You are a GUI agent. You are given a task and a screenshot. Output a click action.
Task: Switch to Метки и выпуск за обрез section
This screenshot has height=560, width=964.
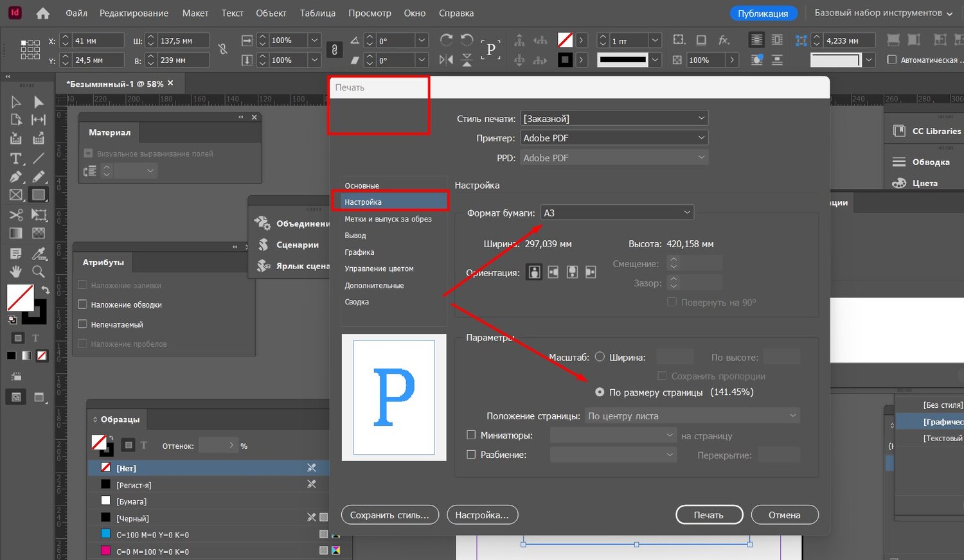click(388, 219)
